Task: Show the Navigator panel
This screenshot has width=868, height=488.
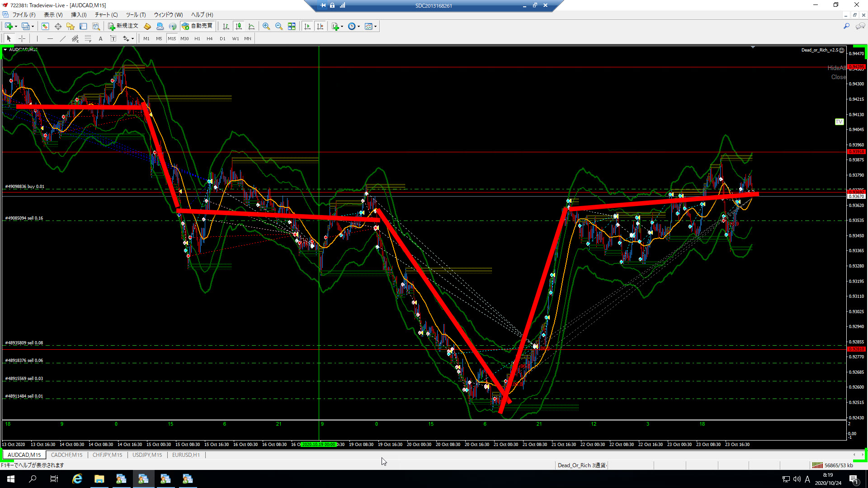Action: (x=71, y=26)
